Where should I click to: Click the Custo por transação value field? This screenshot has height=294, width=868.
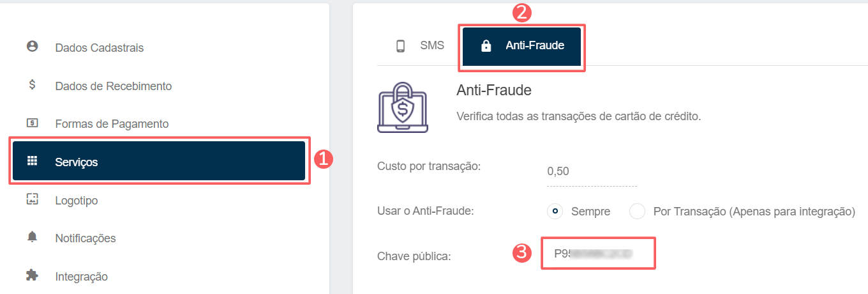click(591, 171)
